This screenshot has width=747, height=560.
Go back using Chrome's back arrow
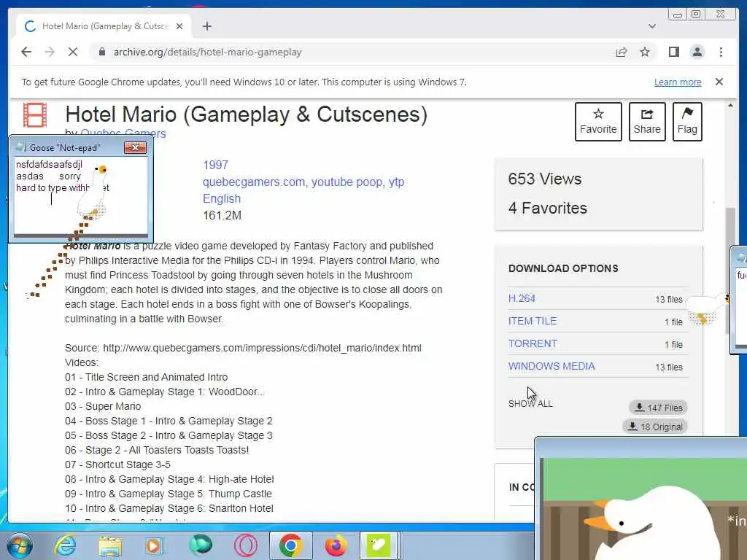coord(26,52)
